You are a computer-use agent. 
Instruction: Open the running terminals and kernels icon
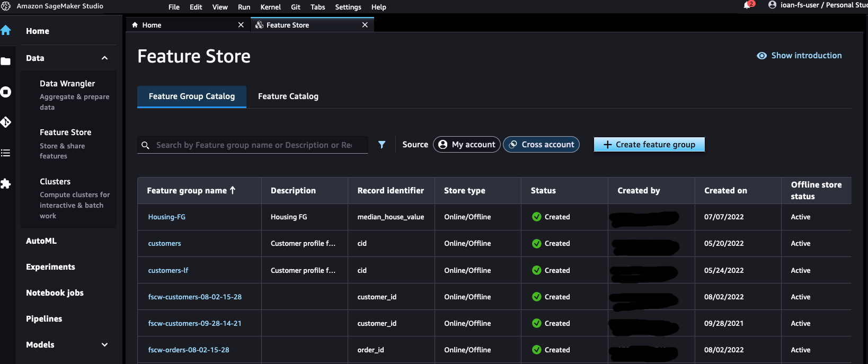coord(6,92)
